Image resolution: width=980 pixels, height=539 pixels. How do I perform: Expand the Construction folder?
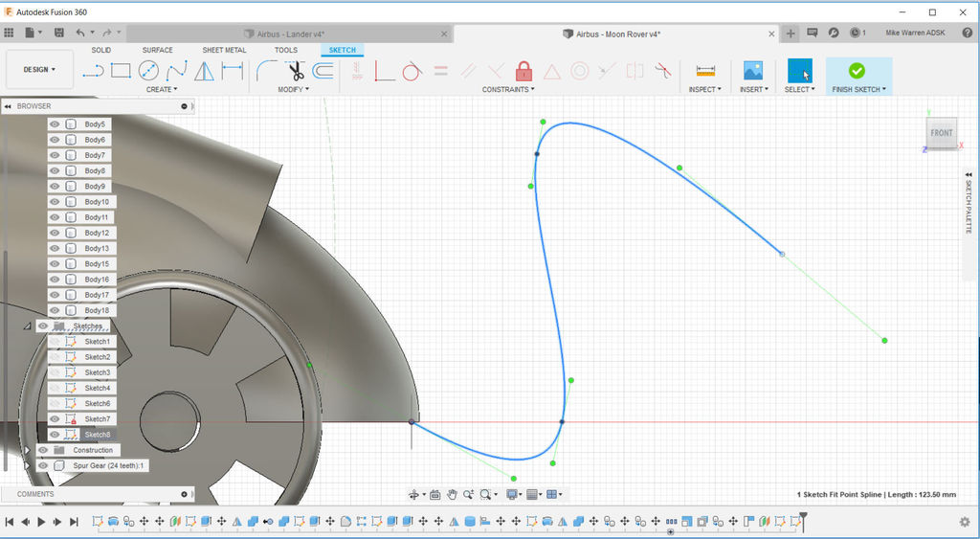pos(28,450)
